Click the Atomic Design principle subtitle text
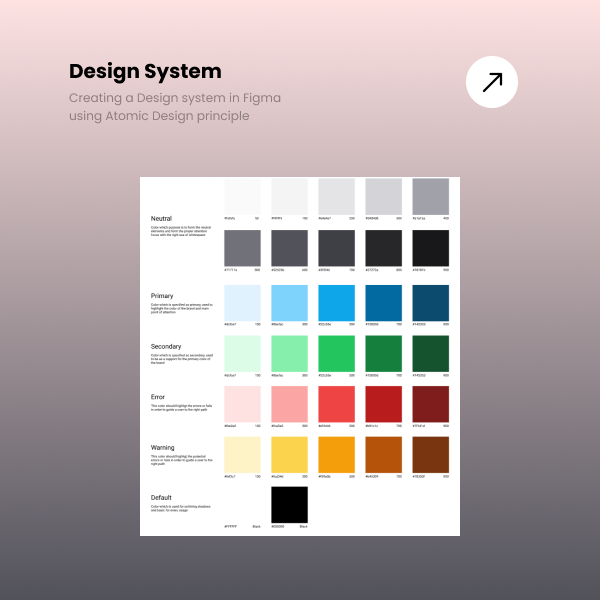The height and width of the screenshot is (600, 600). (158, 116)
